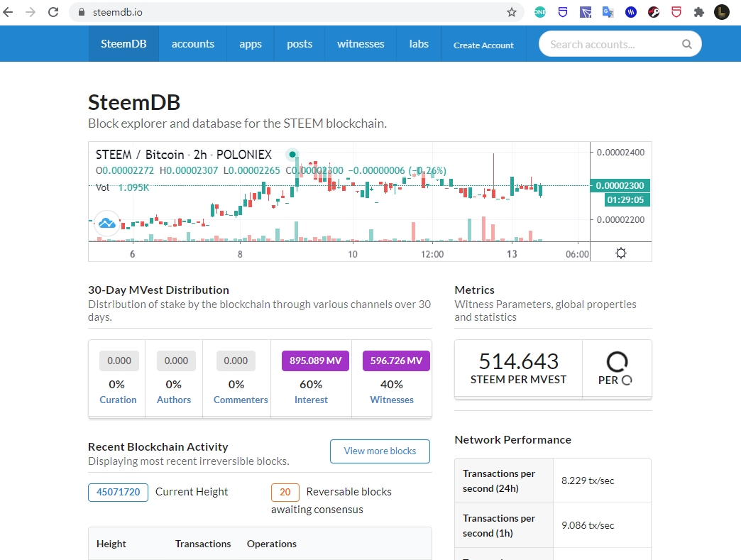This screenshot has height=560, width=741.
Task: Focus the Search accounts field
Action: (610, 44)
